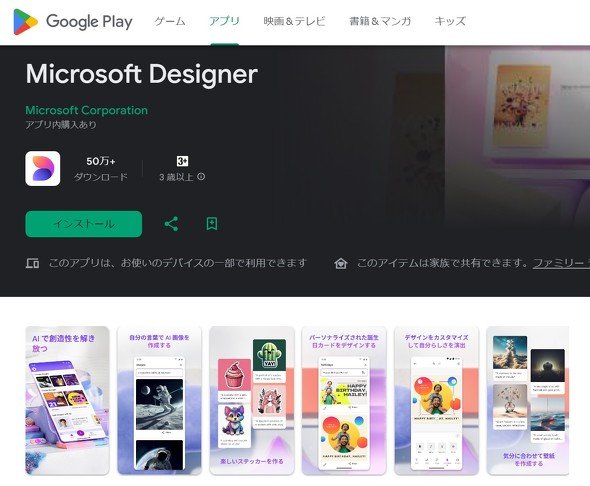
Task: Share the app via share icon
Action: tap(171, 224)
